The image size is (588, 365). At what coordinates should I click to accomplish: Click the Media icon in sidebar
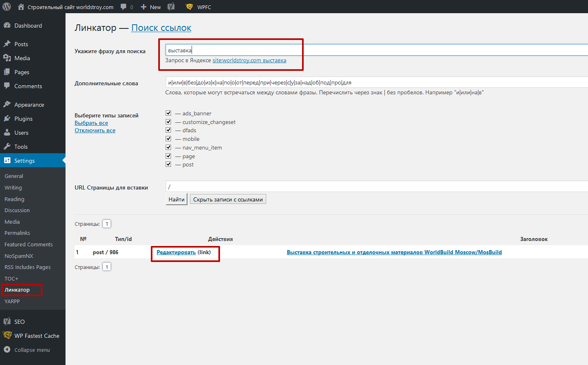pos(7,58)
